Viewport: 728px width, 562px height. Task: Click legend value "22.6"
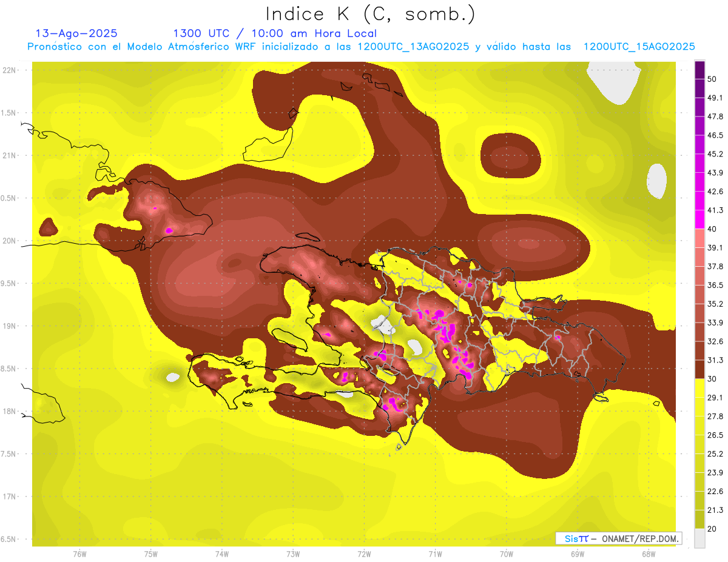[715, 491]
